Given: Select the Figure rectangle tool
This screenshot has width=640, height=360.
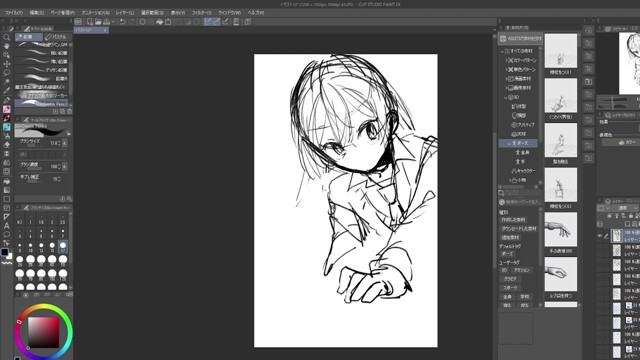Looking at the screenshot, I should tap(7, 199).
